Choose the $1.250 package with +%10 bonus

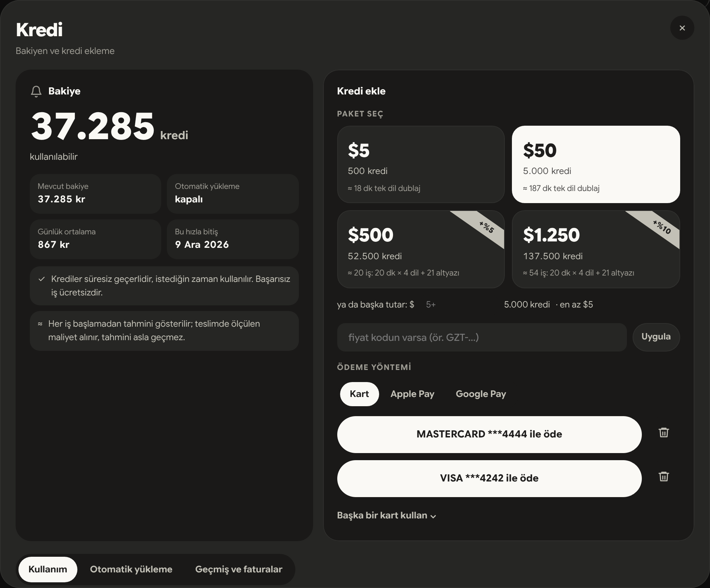click(596, 249)
